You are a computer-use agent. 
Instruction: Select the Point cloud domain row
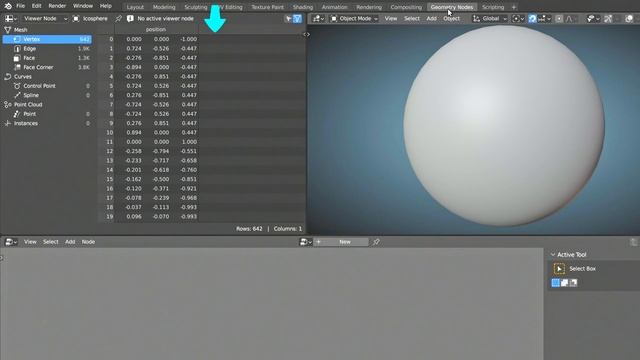[x=47, y=114]
